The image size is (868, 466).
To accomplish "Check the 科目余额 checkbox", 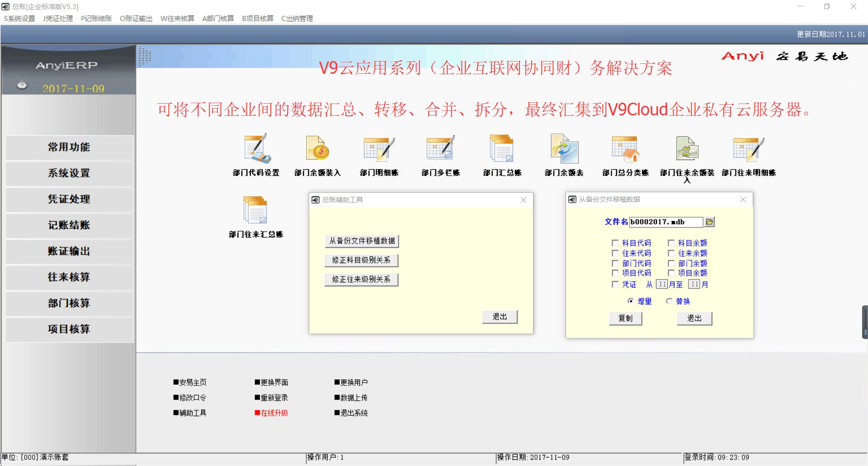I will pyautogui.click(x=671, y=243).
